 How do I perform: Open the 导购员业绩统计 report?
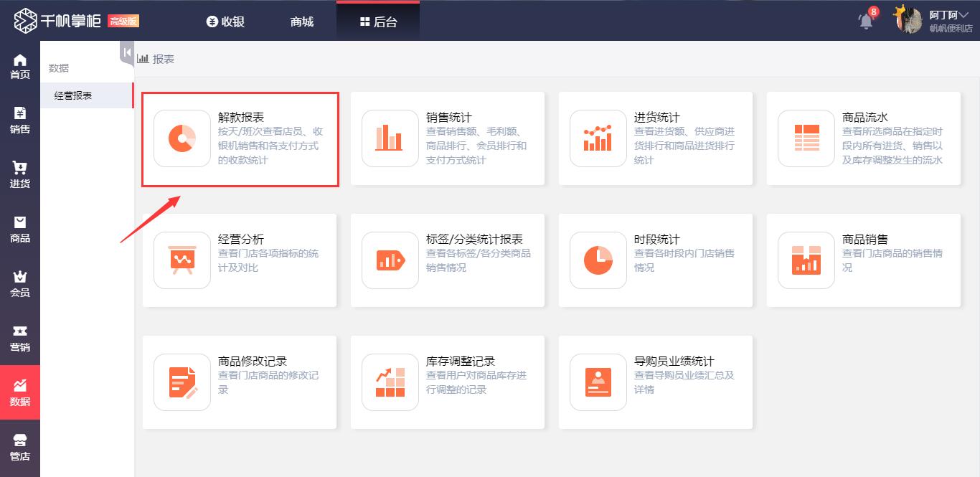coord(655,382)
